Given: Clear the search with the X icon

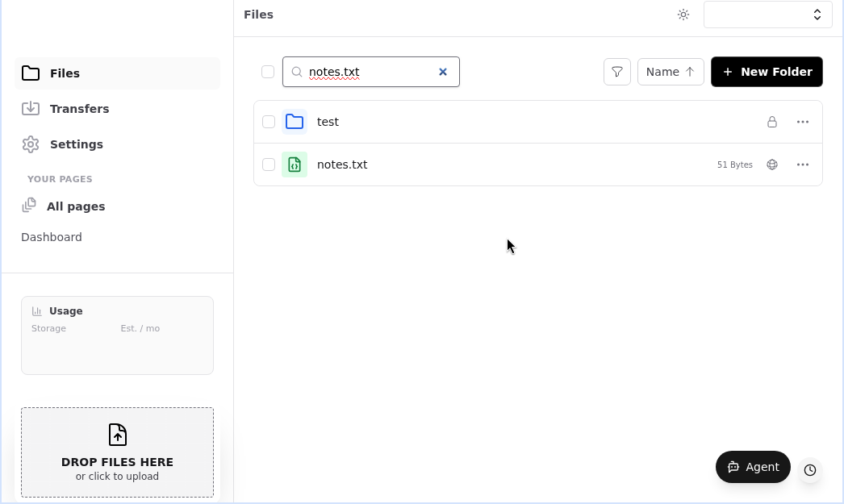Looking at the screenshot, I should [442, 72].
